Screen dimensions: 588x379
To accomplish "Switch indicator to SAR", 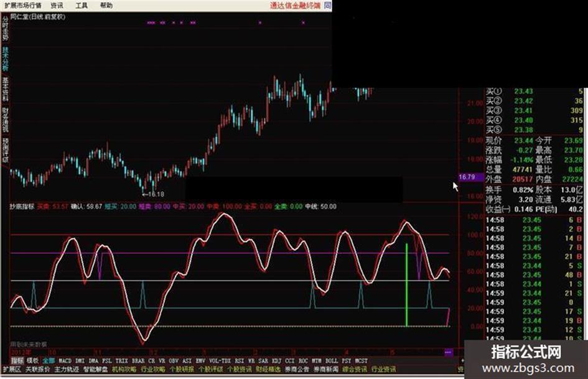I will (263, 360).
